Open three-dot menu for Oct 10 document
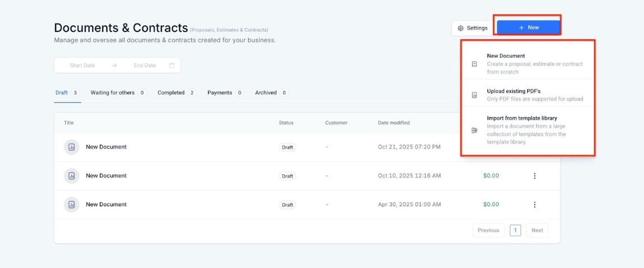The image size is (644, 268). click(534, 176)
